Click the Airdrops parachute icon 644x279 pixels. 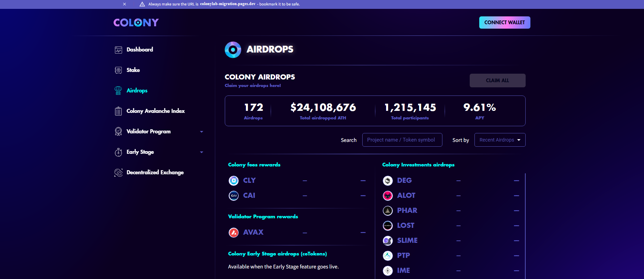118,90
